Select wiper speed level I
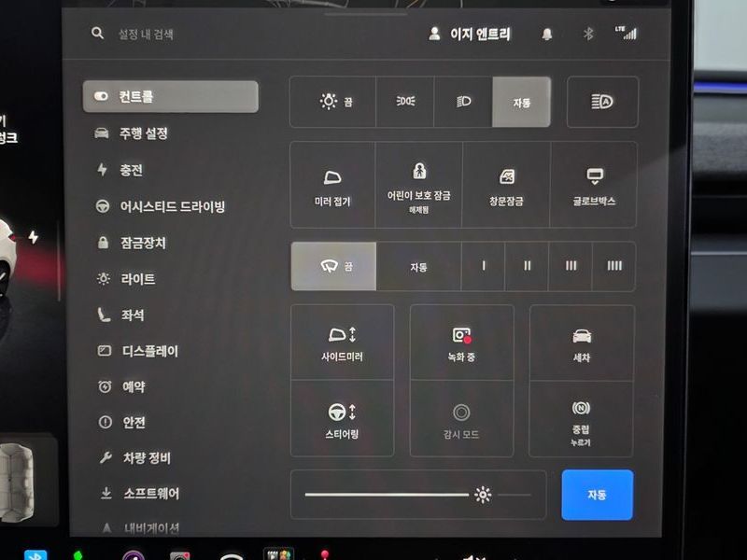 (483, 266)
